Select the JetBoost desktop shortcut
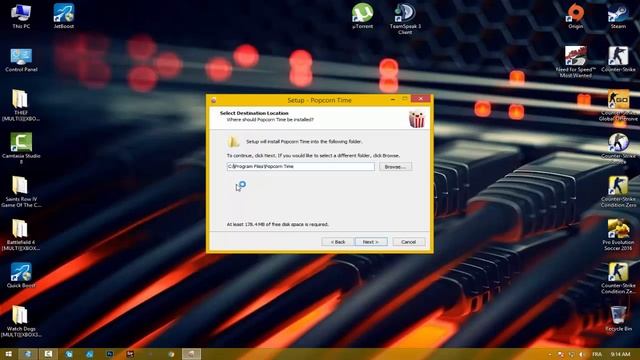 [x=64, y=16]
